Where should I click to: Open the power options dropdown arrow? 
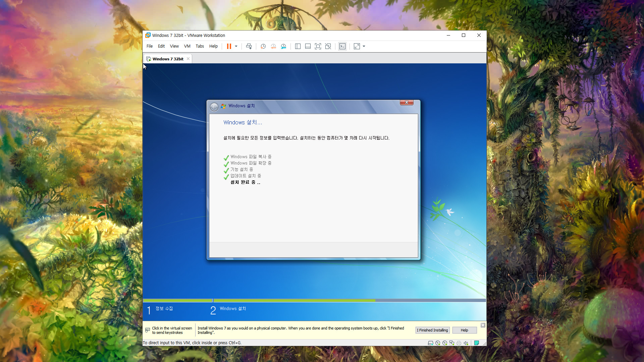pyautogui.click(x=236, y=46)
